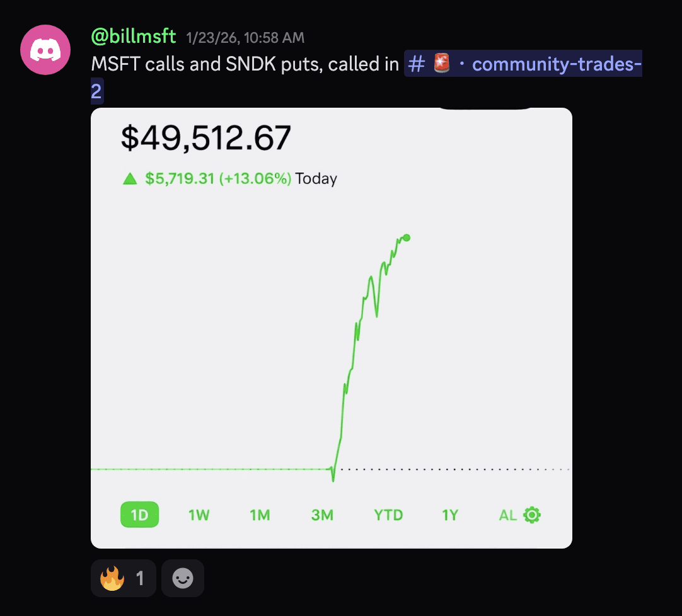Open the add reaction smiley button
Viewport: 682px width, 616px height.
coord(183,578)
